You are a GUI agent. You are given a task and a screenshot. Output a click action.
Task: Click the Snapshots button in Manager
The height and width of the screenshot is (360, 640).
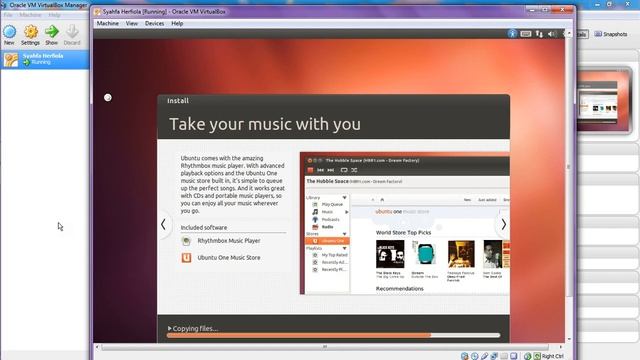(611, 34)
